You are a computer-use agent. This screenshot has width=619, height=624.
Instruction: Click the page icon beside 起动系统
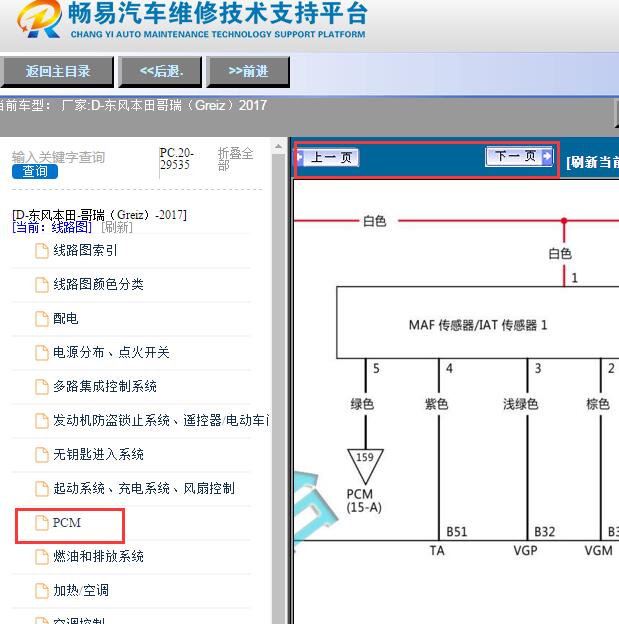(x=42, y=489)
